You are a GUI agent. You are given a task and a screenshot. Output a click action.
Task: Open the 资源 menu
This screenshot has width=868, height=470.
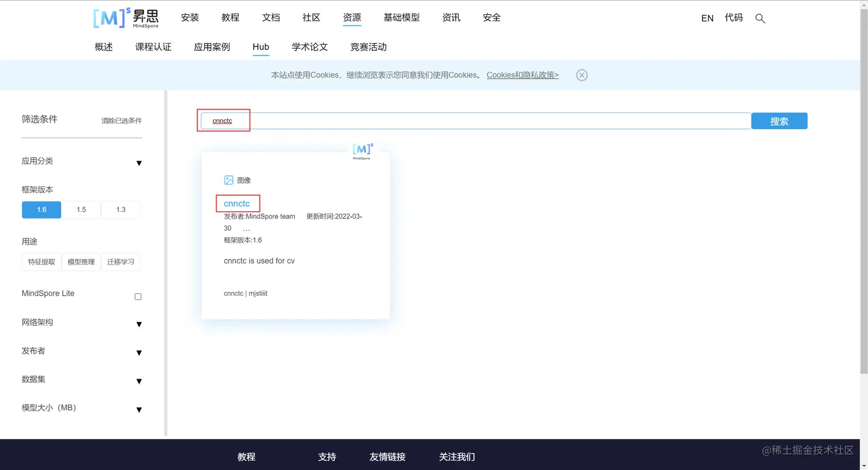pyautogui.click(x=352, y=18)
